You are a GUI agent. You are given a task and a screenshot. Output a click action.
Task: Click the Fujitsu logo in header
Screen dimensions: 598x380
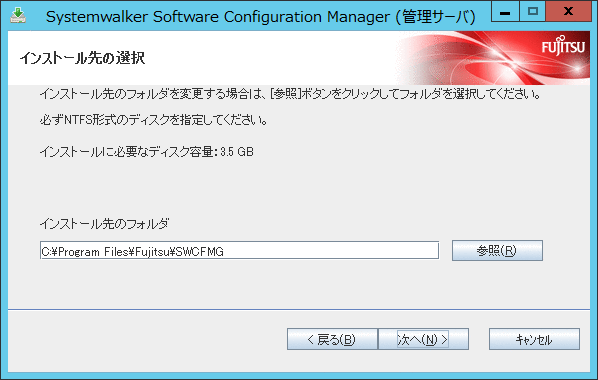[x=563, y=46]
